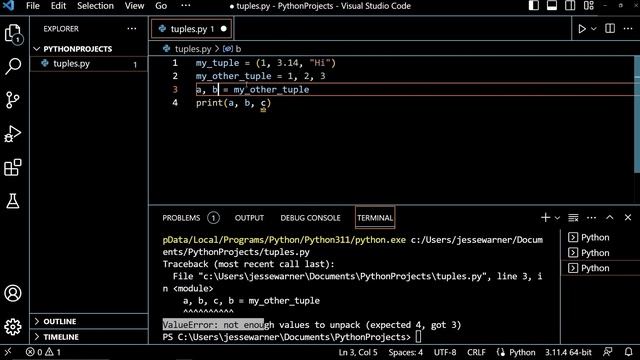Open the View menu
Image resolution: width=640 pixels, height=360 pixels.
pos(134,6)
